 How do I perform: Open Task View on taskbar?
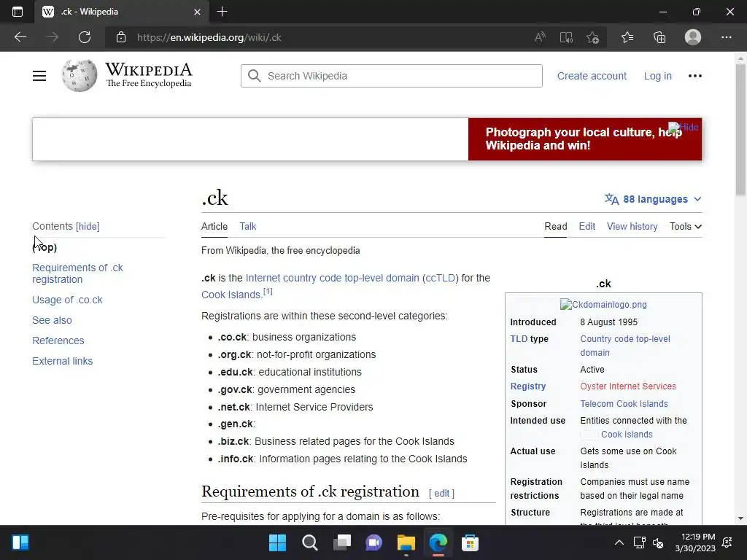coord(341,542)
